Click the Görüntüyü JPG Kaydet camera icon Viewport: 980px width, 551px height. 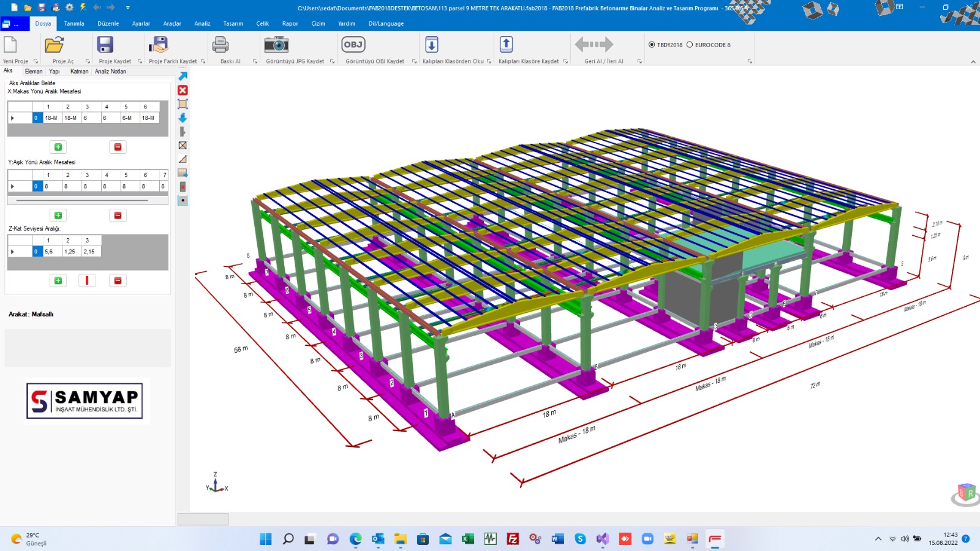pyautogui.click(x=276, y=44)
